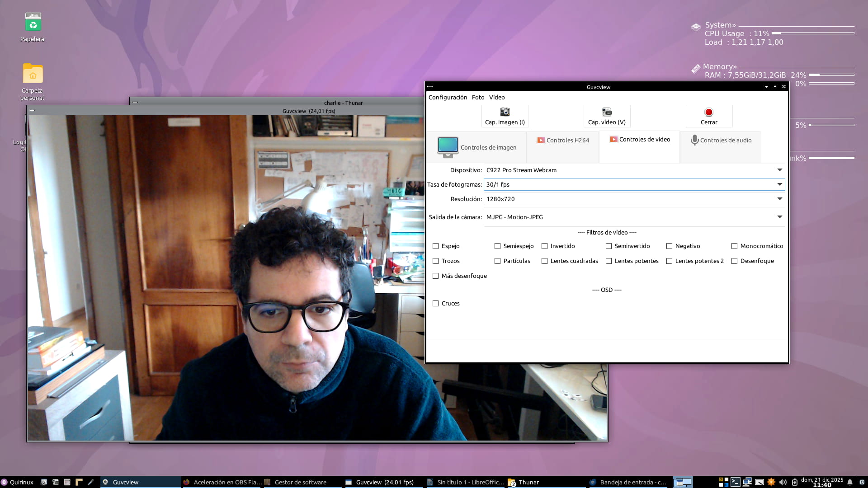The image size is (868, 488).
Task: Click the Cap. vídeo camcorder icon
Action: click(x=607, y=112)
